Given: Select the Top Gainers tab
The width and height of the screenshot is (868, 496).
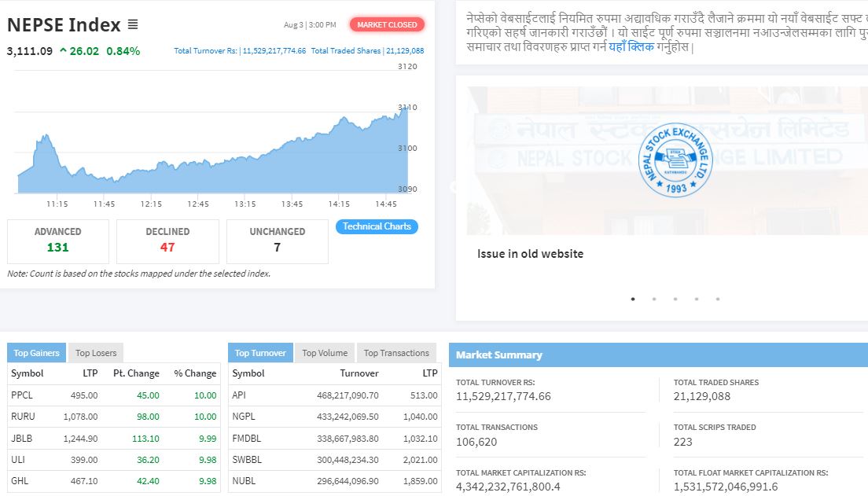Looking at the screenshot, I should coord(36,353).
